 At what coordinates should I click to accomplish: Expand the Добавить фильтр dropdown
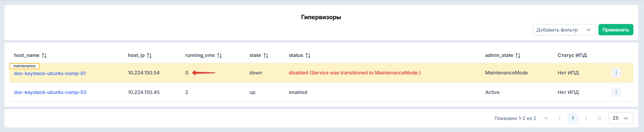[564, 30]
